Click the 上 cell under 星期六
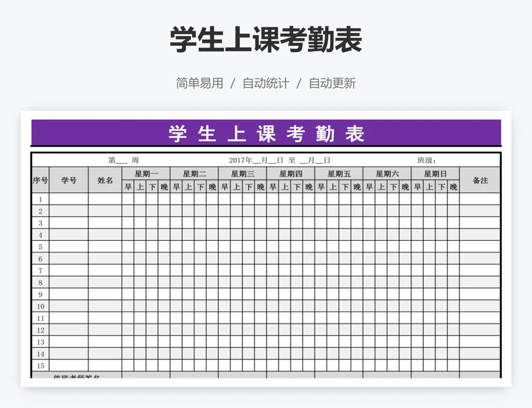 click(381, 187)
